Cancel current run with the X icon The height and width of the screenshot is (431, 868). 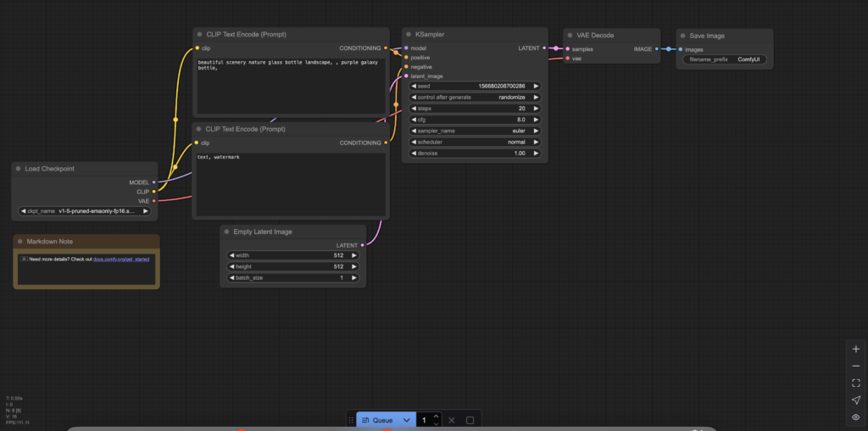point(452,420)
